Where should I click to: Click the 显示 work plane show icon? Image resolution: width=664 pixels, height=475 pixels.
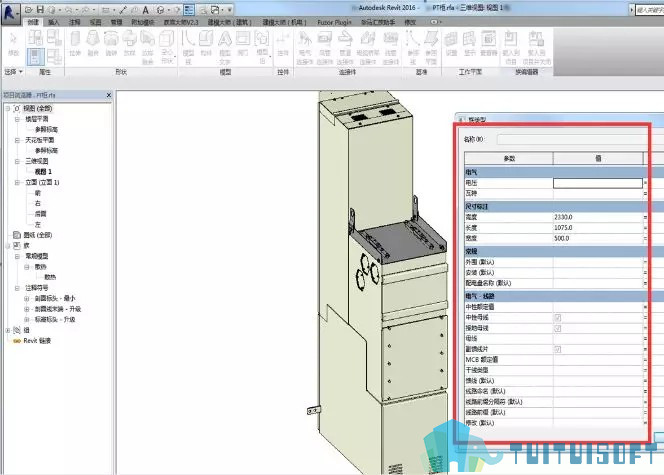469,44
